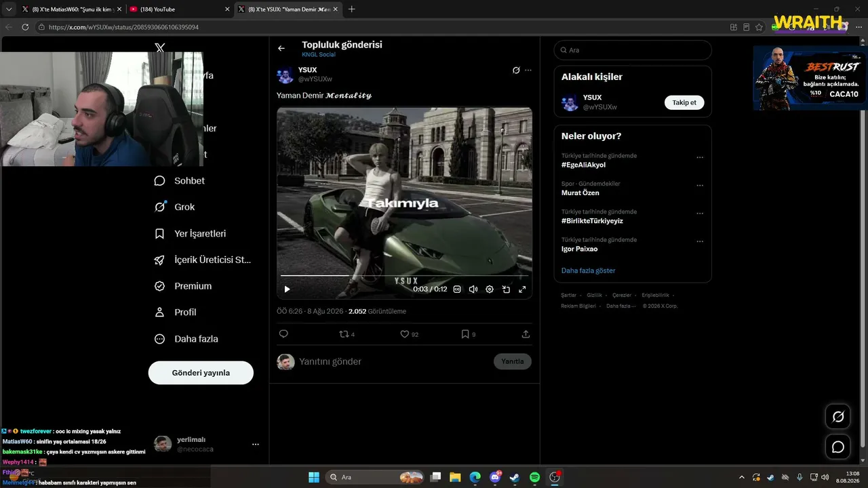Open video settings gear icon
868x488 pixels.
pos(490,289)
